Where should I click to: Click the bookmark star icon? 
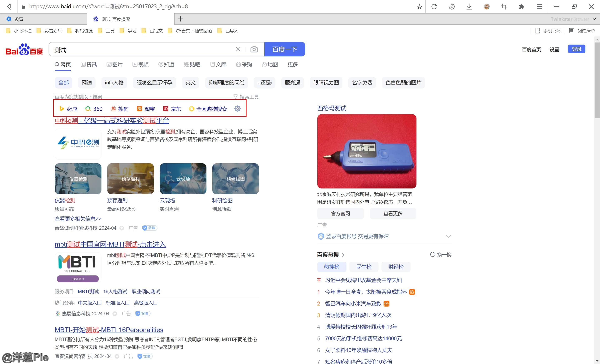tap(419, 7)
